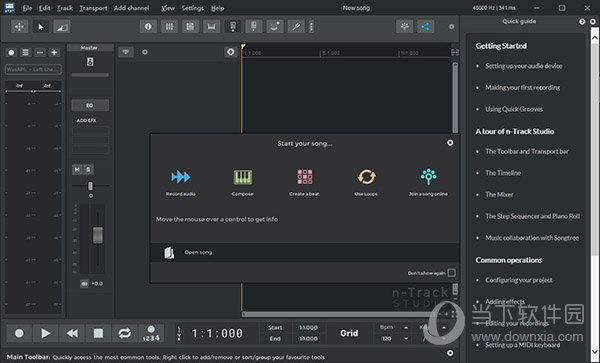Open the Add channel menu
This screenshot has width=600, height=363.
point(132,8)
